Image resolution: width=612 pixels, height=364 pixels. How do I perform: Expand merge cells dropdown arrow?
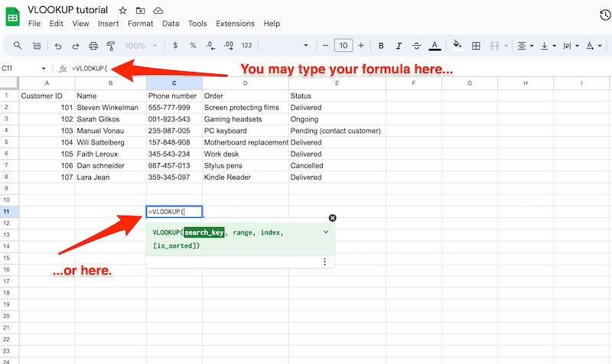click(506, 46)
